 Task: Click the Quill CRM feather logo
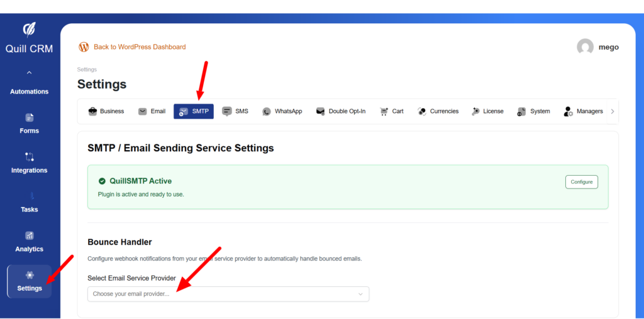(29, 30)
